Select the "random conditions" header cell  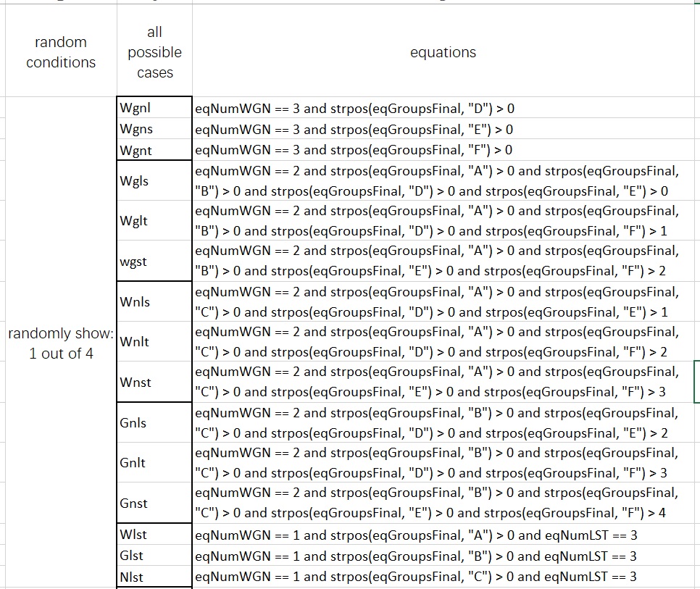(x=61, y=52)
